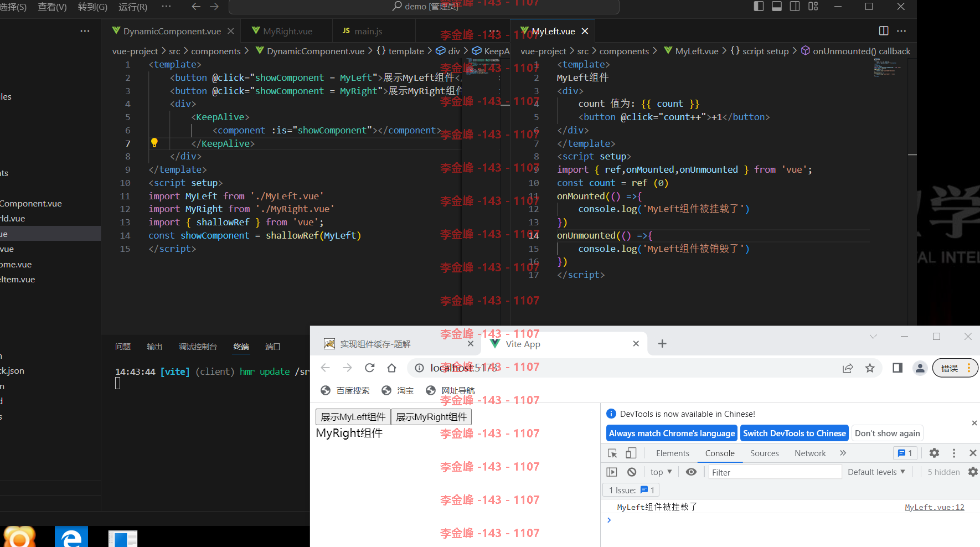Select MyLeft.vue editor tab
The image size is (980, 547).
pyautogui.click(x=553, y=31)
